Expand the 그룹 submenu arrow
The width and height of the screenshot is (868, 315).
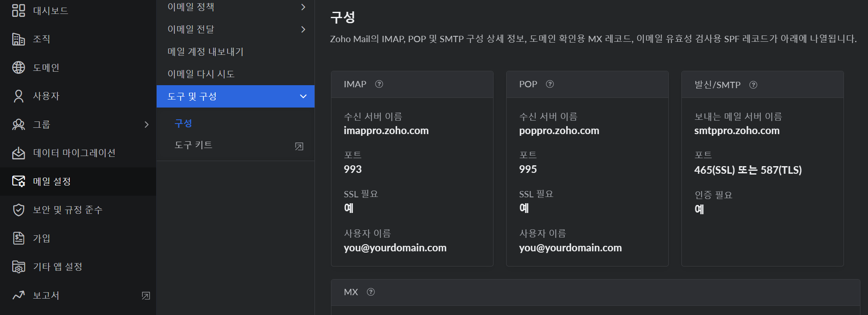click(146, 124)
